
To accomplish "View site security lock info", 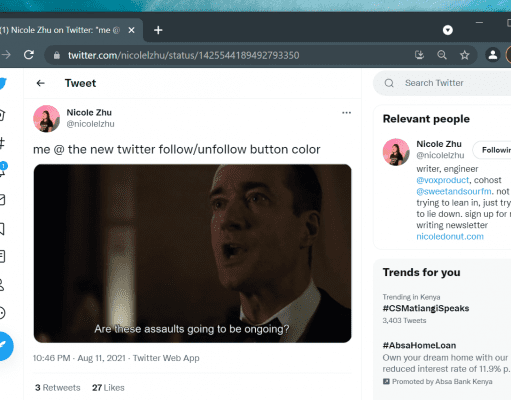I will [57, 55].
